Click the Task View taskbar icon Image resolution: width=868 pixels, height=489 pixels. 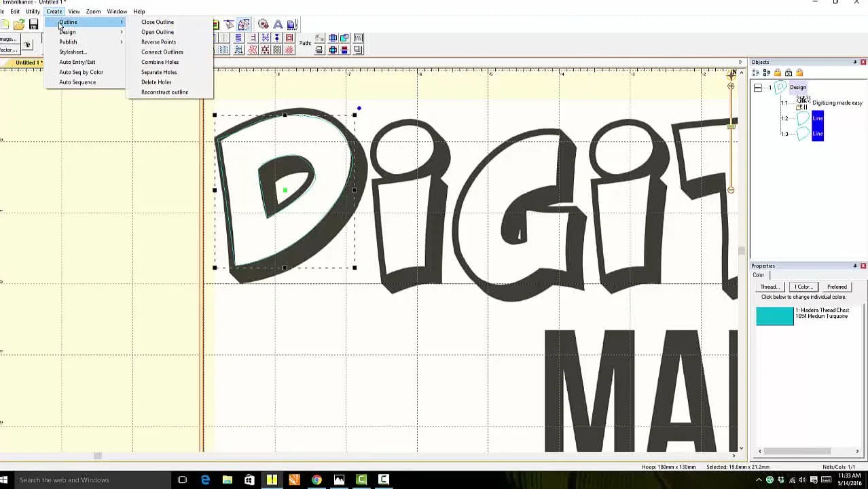182,479
